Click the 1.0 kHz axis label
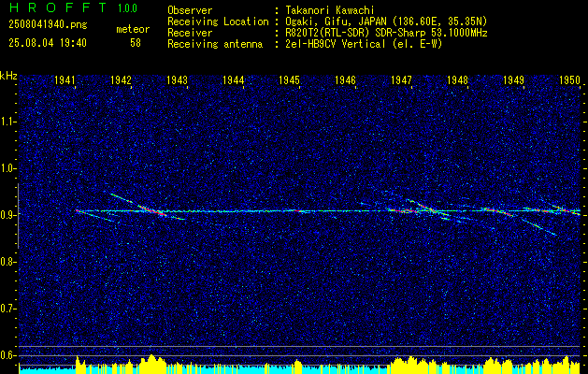 click(7, 168)
